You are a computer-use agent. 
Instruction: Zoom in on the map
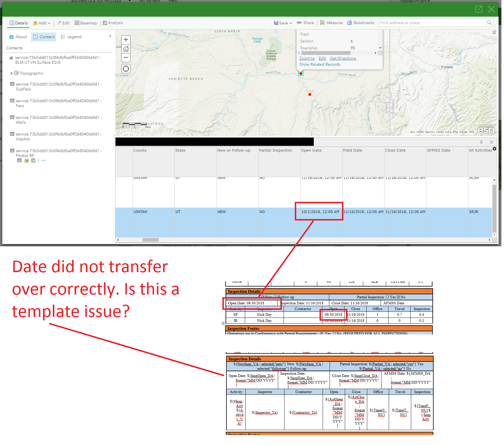126,40
